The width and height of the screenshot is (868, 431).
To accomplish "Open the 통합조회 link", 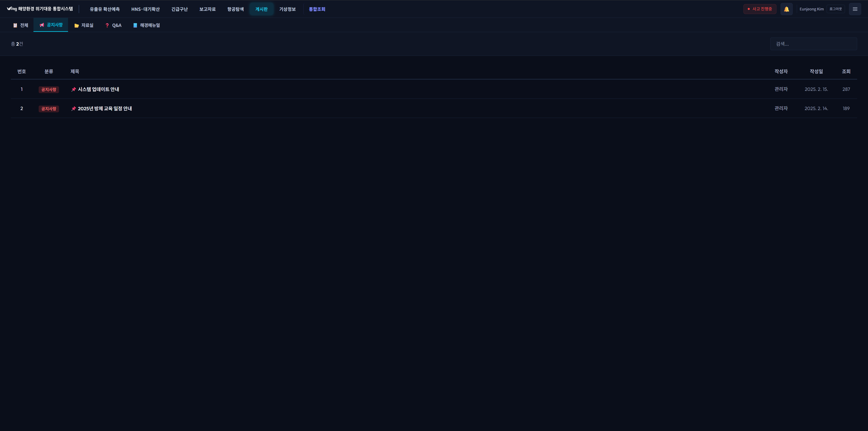I will 317,9.
